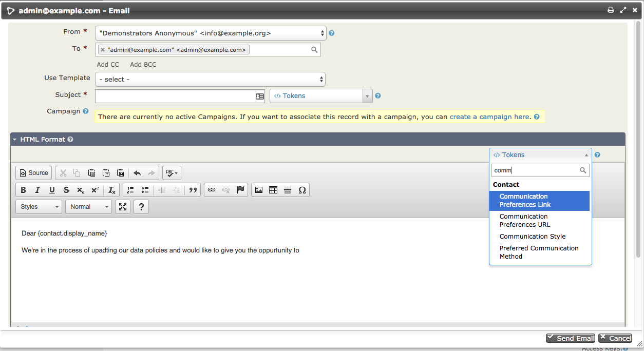Image resolution: width=644 pixels, height=351 pixels.
Task: Click the Link insert icon
Action: pyautogui.click(x=212, y=190)
